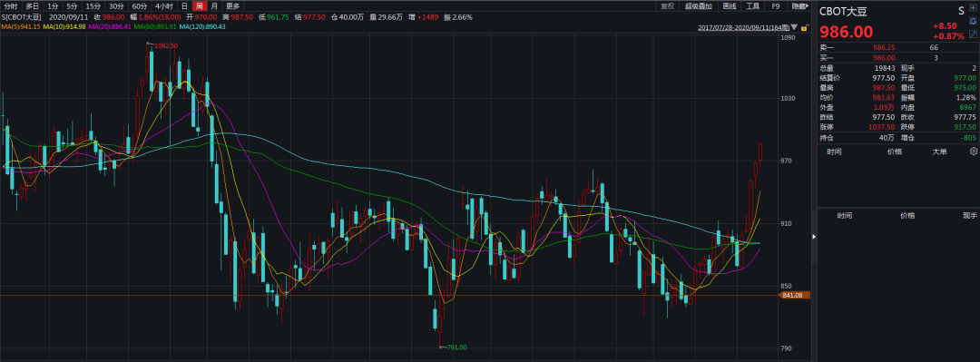Expand the date range dropdown triangle

(x=794, y=27)
